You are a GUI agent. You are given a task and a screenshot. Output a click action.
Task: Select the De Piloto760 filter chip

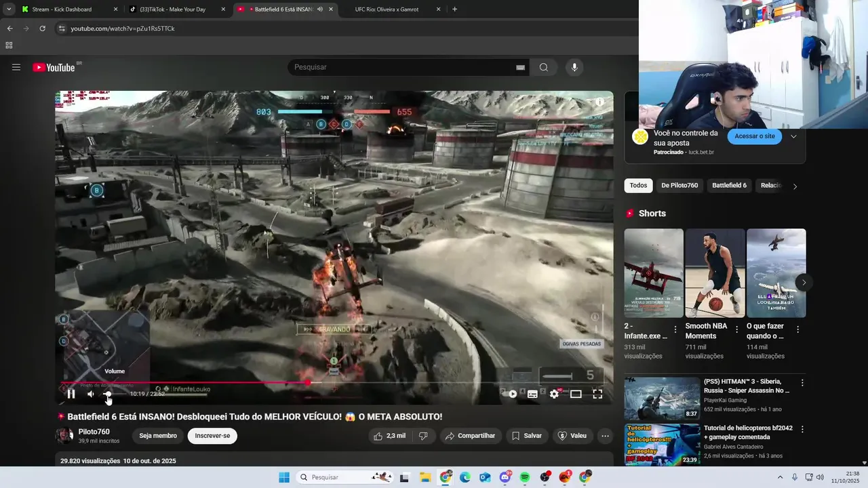(679, 185)
